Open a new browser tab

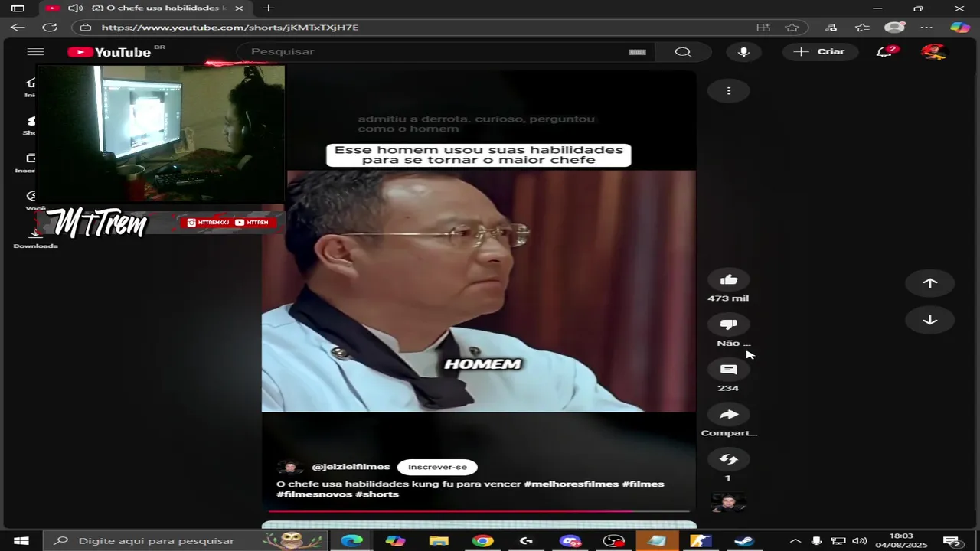(x=268, y=8)
